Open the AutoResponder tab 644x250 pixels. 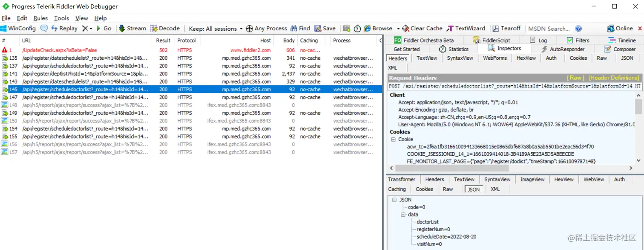click(x=563, y=49)
